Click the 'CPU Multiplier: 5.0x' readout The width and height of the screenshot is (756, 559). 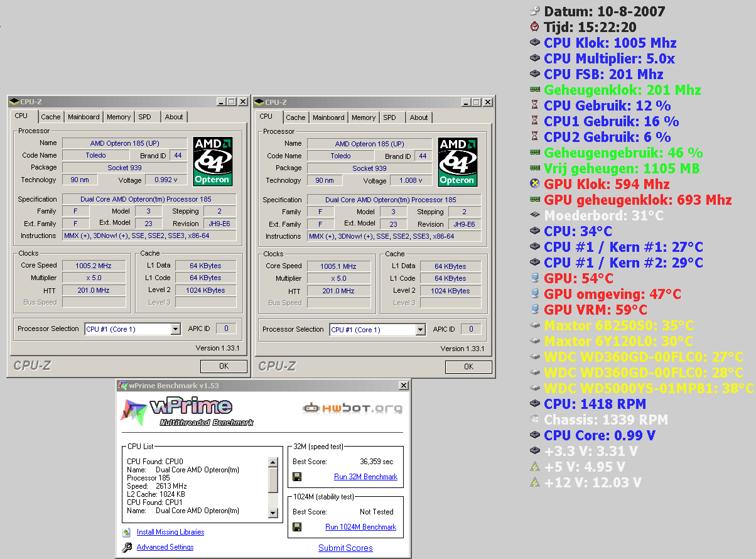[609, 58]
